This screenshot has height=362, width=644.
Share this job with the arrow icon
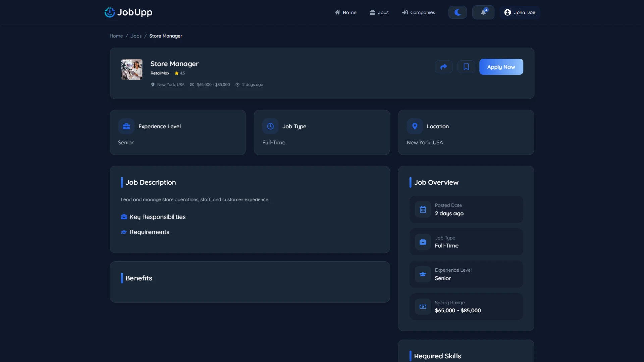pos(444,67)
